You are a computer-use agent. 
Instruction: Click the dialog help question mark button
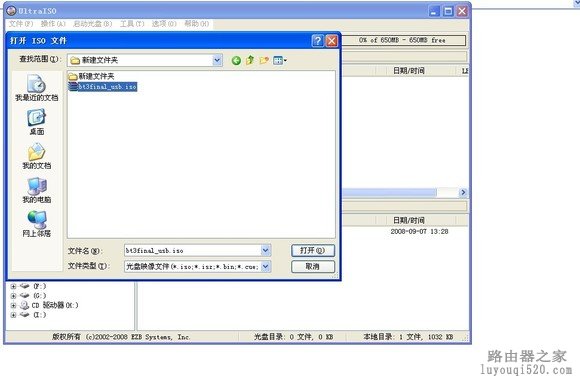pos(318,40)
